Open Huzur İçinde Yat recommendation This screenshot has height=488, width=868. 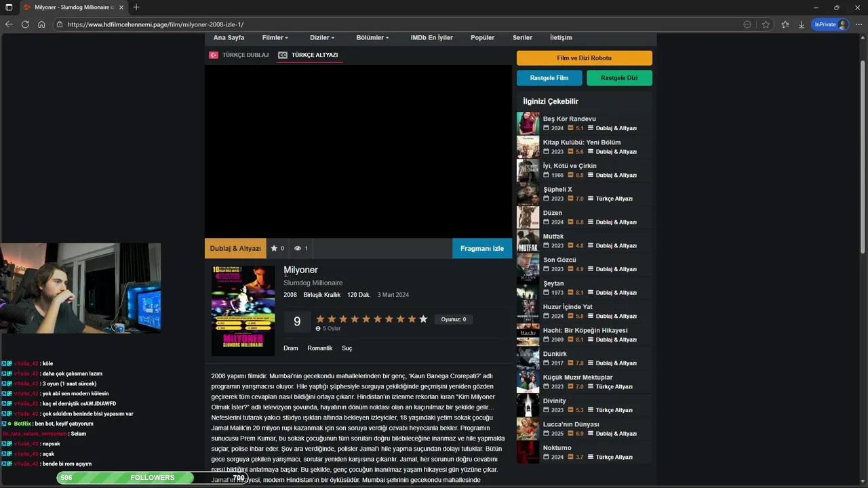tap(584, 311)
